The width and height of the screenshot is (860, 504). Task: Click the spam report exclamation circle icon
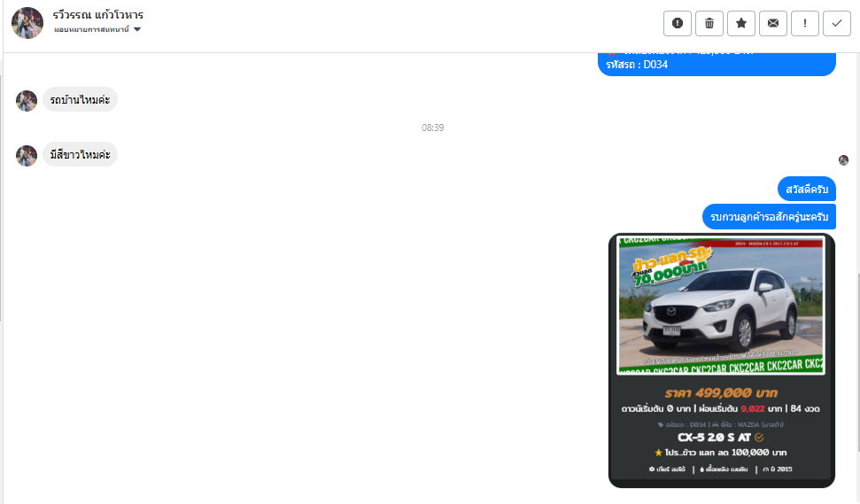pos(678,24)
